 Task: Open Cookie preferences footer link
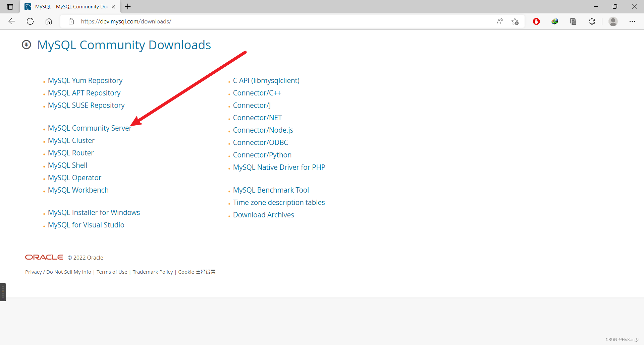coord(197,272)
